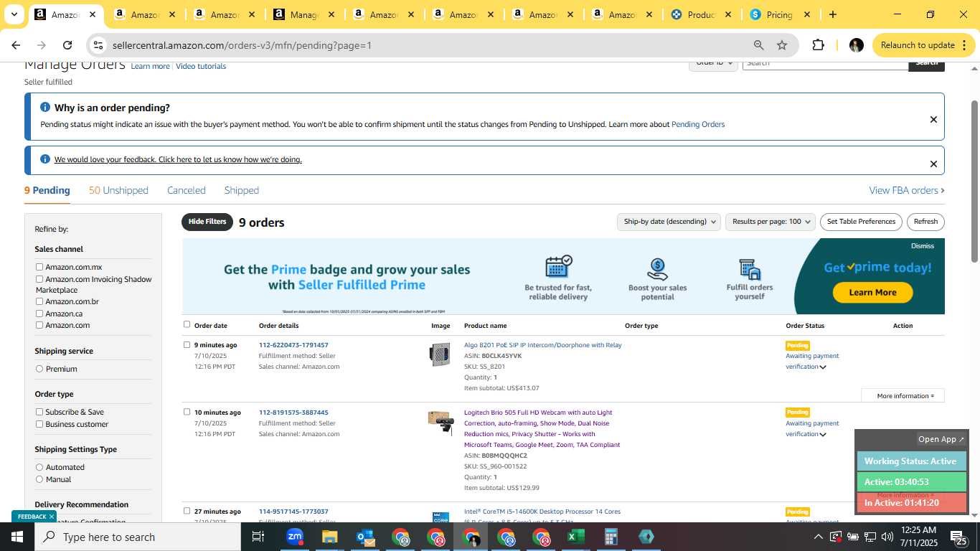Expand Awaiting payment verification for Algo order
Viewport: 980px width, 551px height.
(x=823, y=367)
